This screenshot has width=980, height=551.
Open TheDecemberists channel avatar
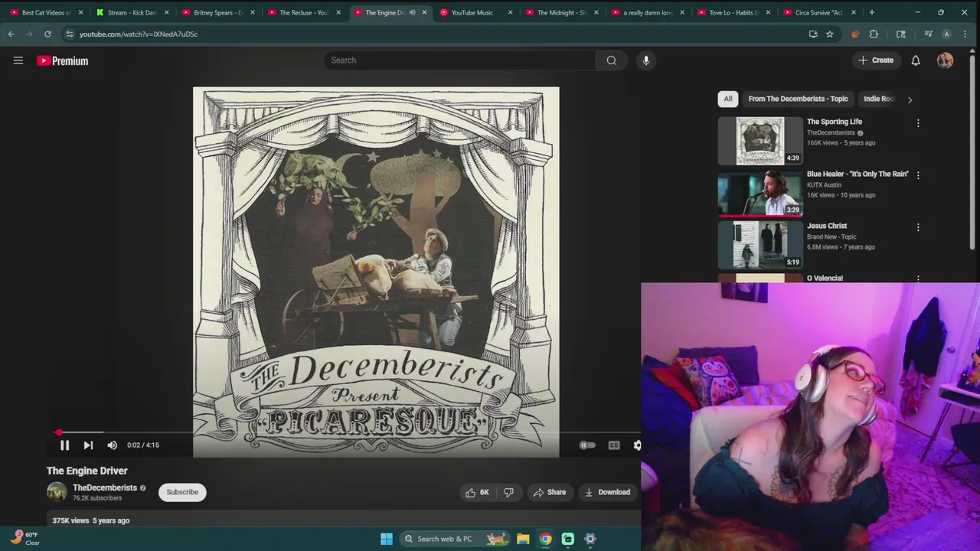point(57,491)
